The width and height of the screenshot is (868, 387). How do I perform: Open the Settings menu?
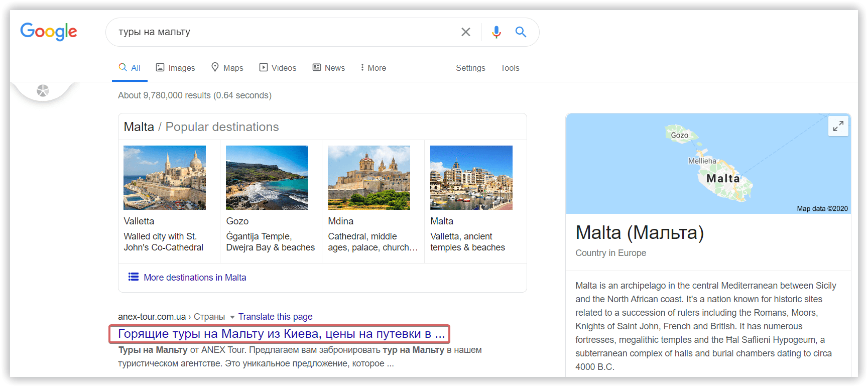470,68
